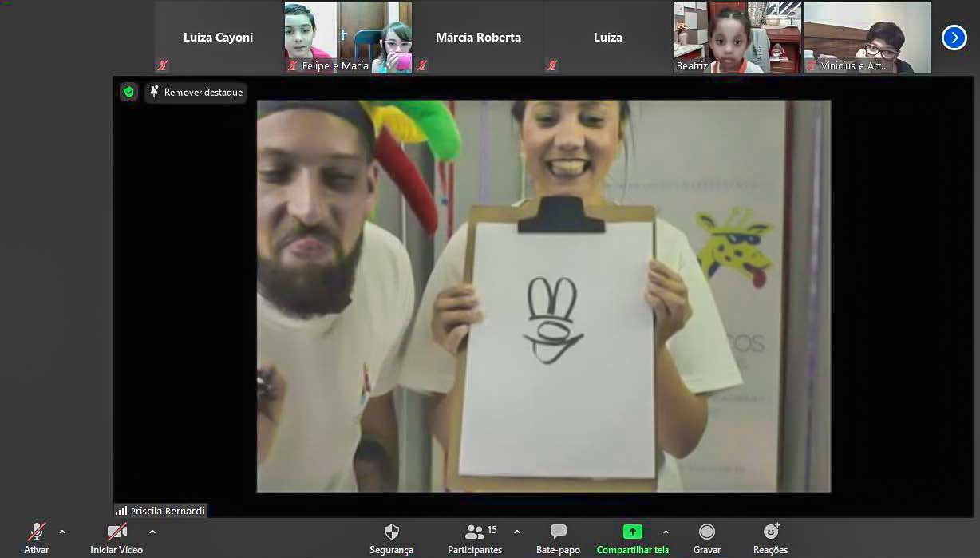Screen dimensions: 980x558
Task: Select the Márcia Roberta participant tile
Action: pos(478,38)
